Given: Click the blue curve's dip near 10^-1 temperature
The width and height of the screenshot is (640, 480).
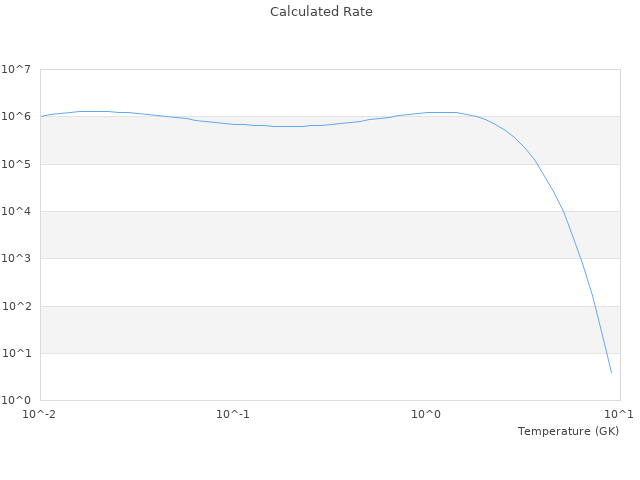Looking at the screenshot, I should coord(285,126).
